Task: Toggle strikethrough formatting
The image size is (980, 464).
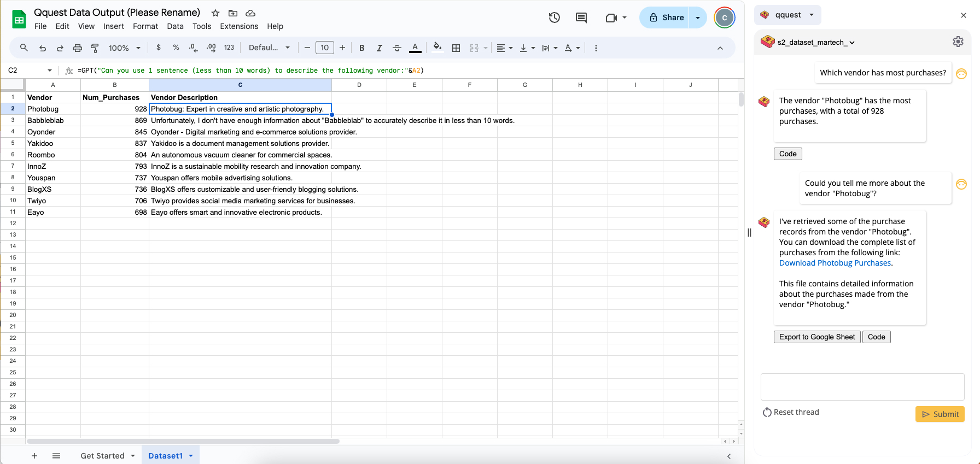Action: point(397,48)
